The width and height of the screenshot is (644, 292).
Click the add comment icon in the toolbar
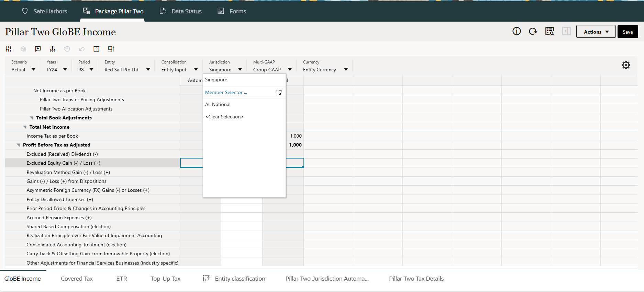click(x=38, y=49)
